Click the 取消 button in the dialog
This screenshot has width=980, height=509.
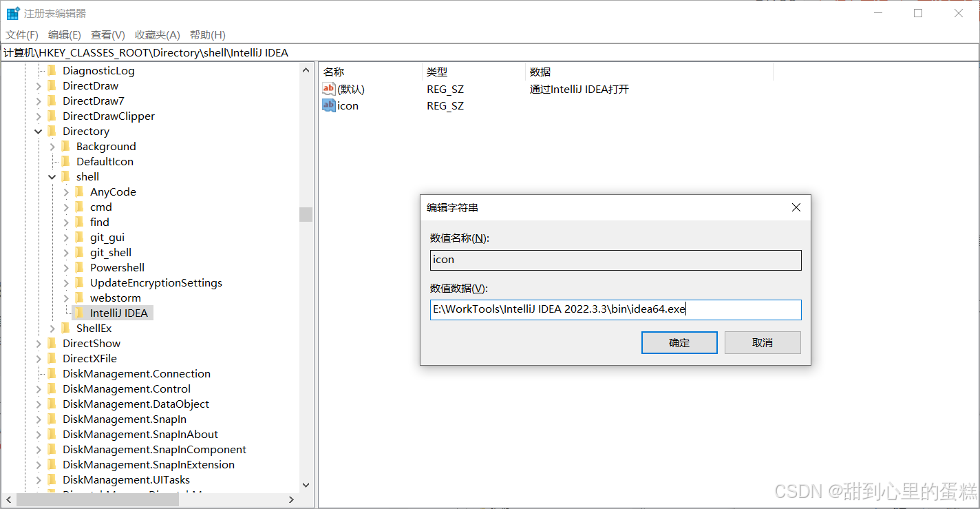763,342
